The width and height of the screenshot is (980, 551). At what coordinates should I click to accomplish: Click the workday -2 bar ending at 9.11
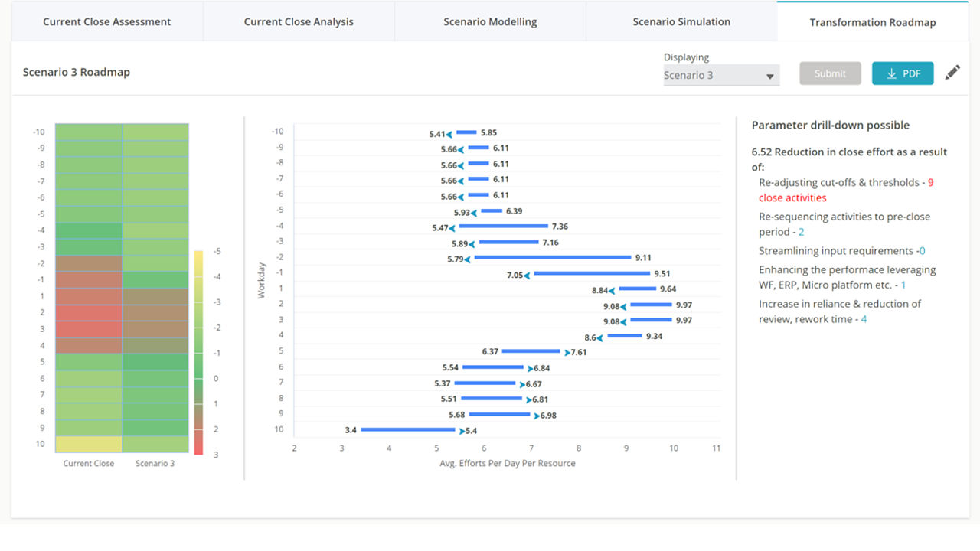pos(552,258)
